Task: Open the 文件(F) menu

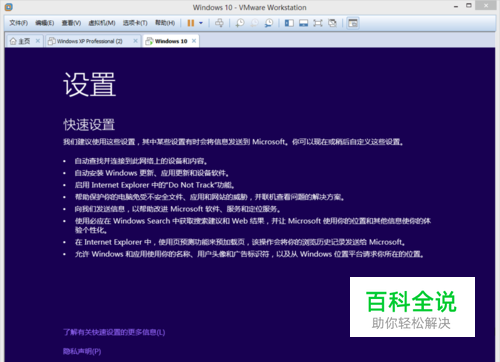Action: click(x=18, y=23)
